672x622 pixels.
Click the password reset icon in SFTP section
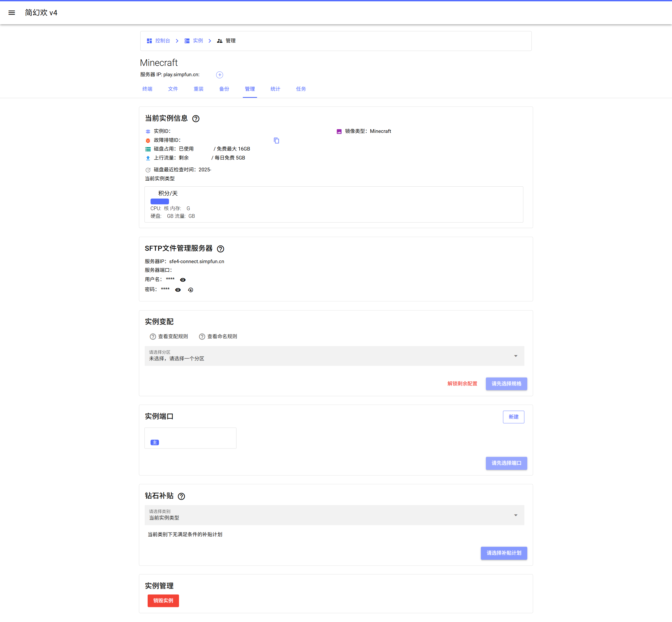(190, 290)
